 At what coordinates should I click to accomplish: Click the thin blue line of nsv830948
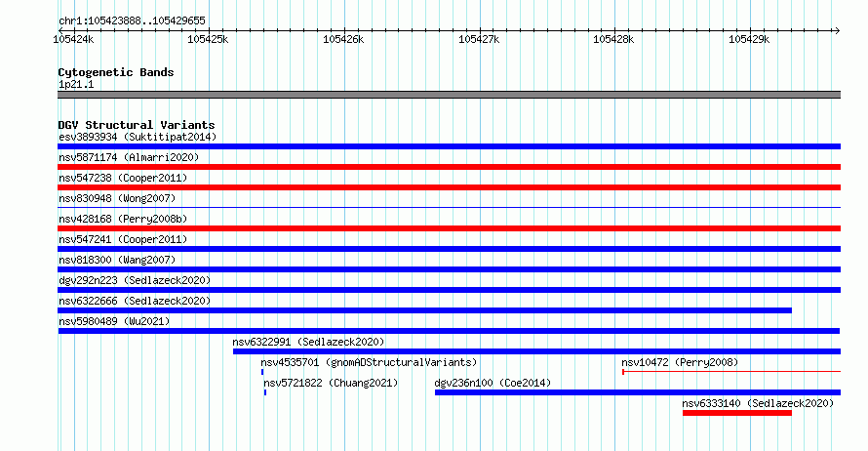449,208
